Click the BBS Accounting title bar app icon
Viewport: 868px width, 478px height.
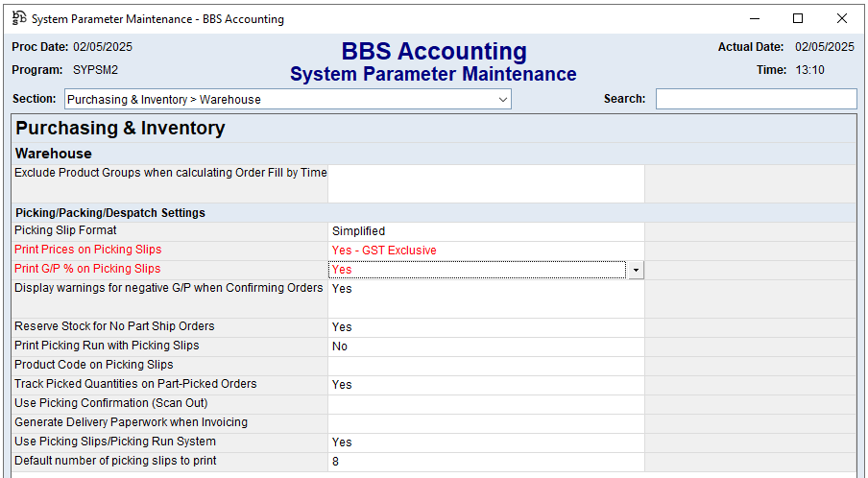[18, 18]
